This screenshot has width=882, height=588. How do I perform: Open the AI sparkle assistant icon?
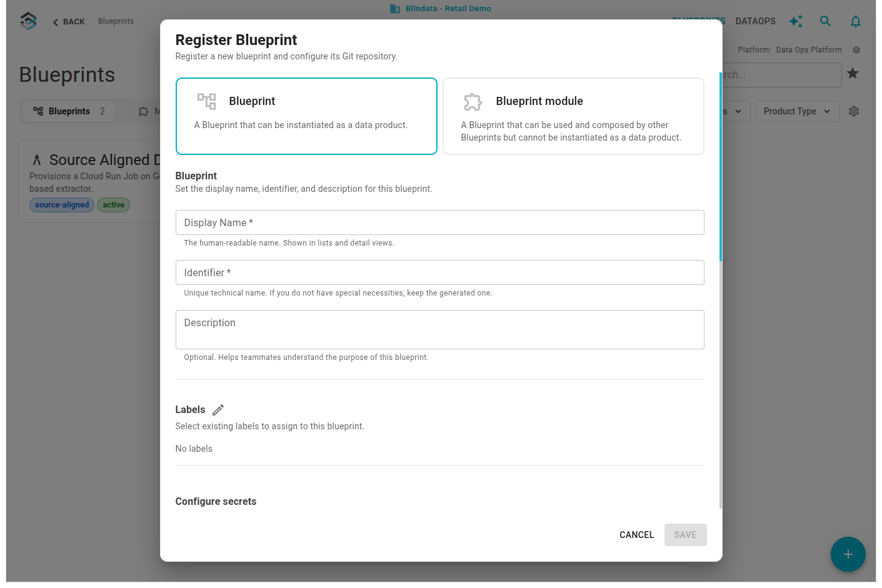[x=796, y=21]
